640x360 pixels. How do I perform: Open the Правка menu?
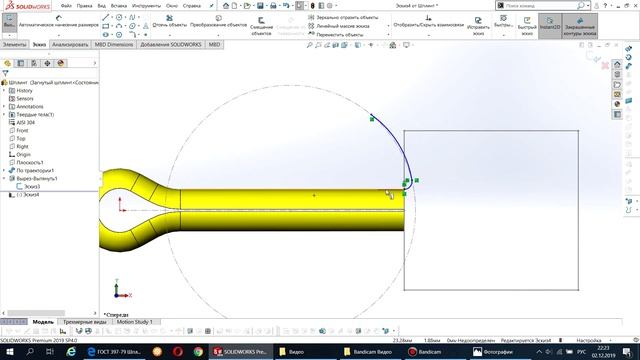tap(84, 6)
